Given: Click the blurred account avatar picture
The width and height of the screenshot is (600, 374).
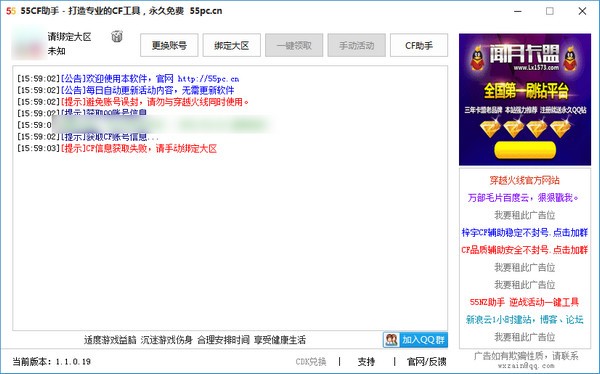Looking at the screenshot, I should click(27, 44).
